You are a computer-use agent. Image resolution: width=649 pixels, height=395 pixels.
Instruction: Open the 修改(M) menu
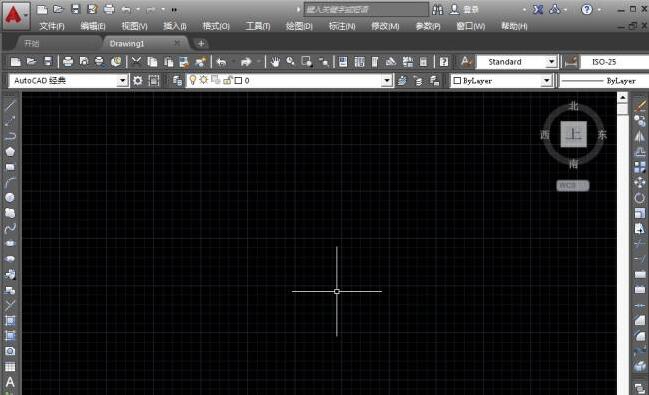pos(385,26)
